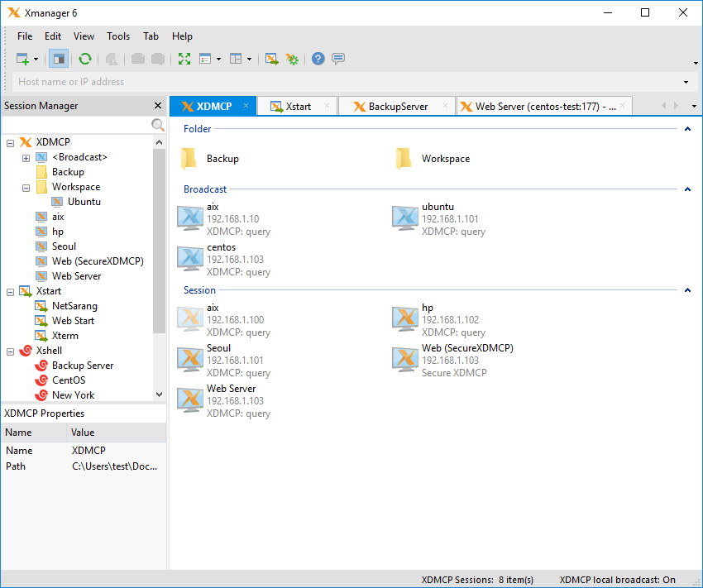Collapse the Workspace folder in tree

point(26,187)
